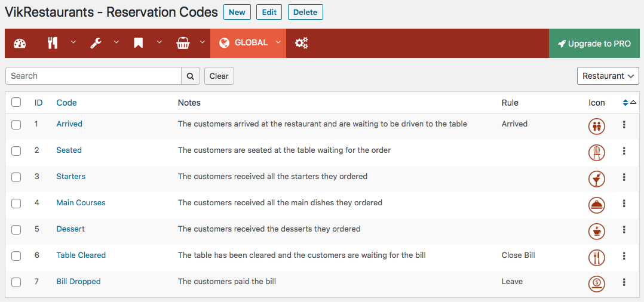This screenshot has height=302, width=644.
Task: Open row options for Bill Dropped
Action: (624, 282)
